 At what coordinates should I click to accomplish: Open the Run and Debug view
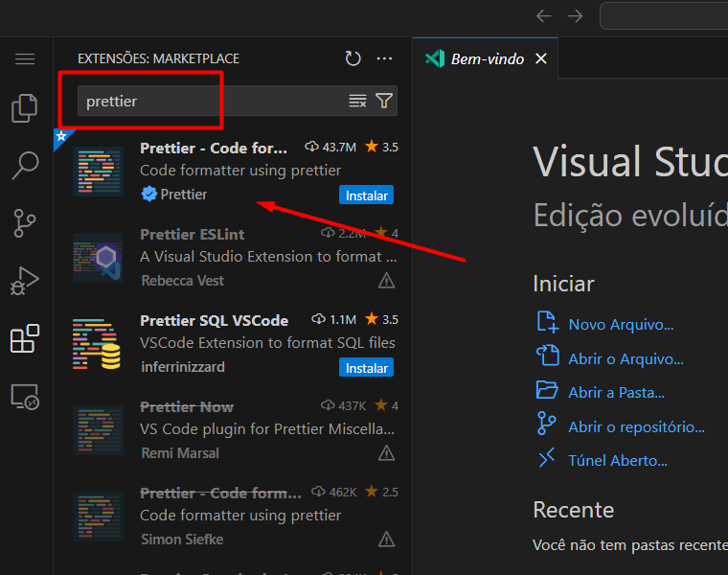click(25, 281)
